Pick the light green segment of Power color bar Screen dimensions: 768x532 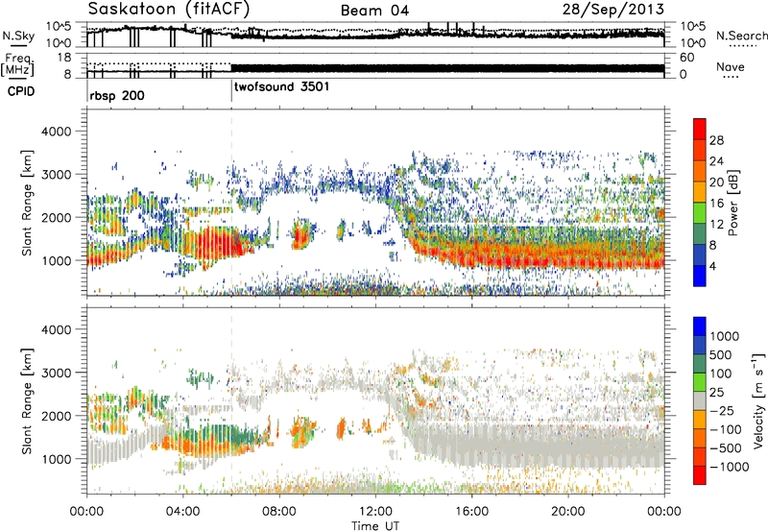tap(700, 212)
